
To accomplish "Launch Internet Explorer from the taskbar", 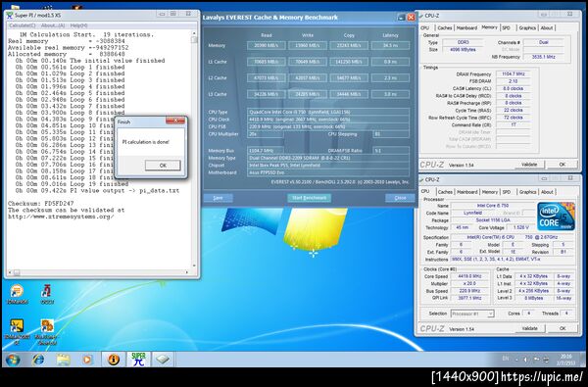I will click(x=38, y=360).
